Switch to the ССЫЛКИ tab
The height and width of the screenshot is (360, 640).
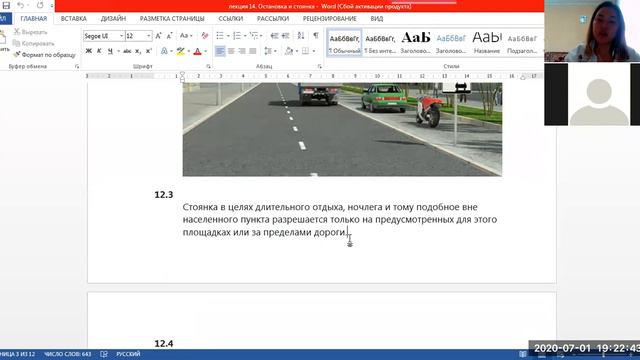(x=231, y=19)
